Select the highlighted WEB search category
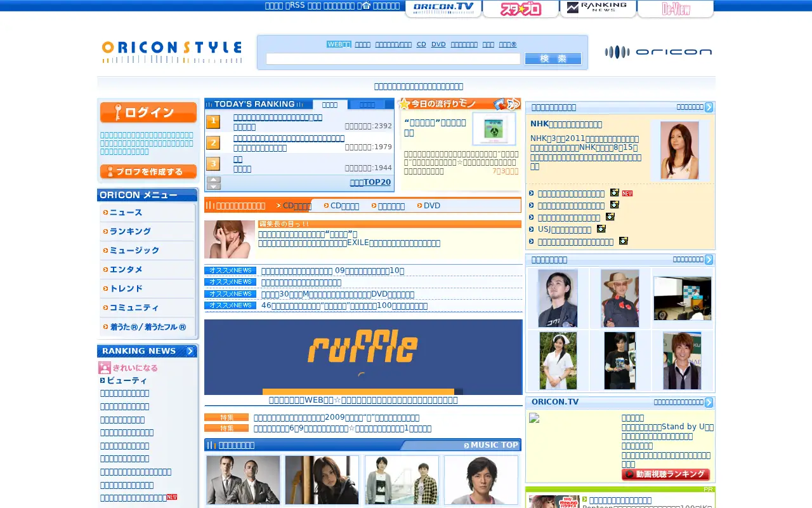This screenshot has width=812, height=508. click(339, 44)
